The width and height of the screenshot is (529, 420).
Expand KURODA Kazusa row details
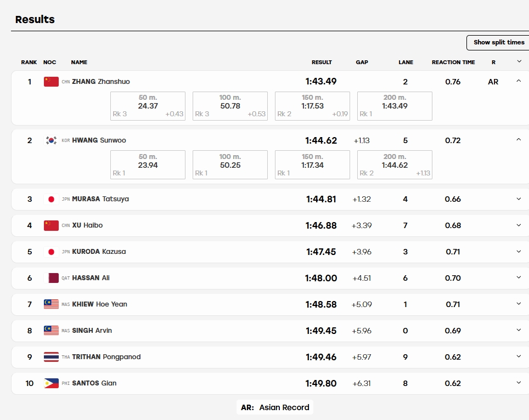[x=519, y=252]
